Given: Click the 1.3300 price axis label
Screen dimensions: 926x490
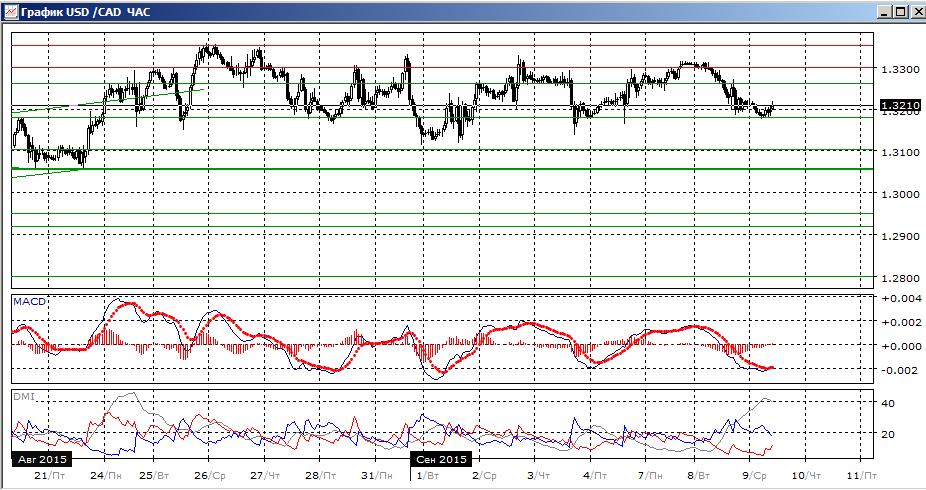Looking at the screenshot, I should (900, 70).
